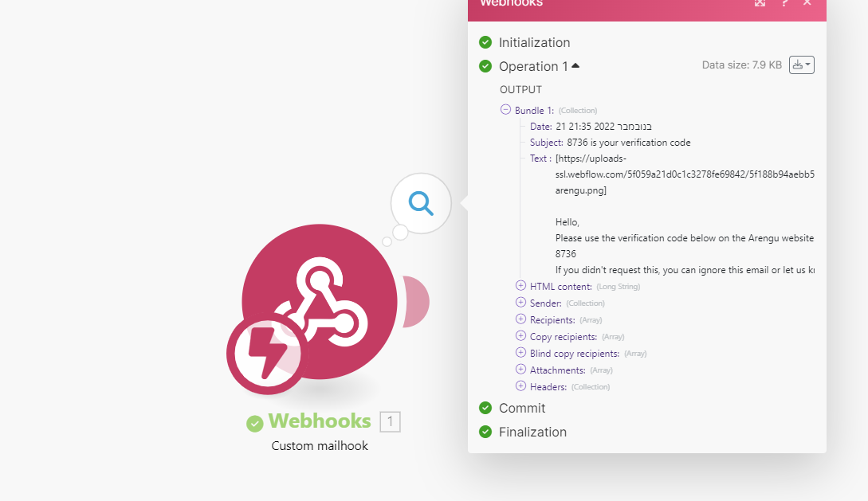Click the Initialization step
The width and height of the screenshot is (868, 501).
click(x=534, y=42)
